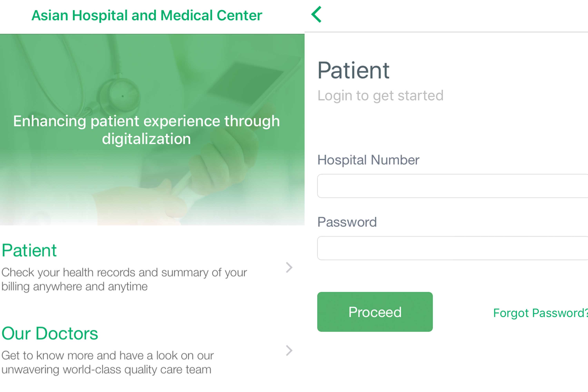Click the Asian Hospital and Medical Center title
588x392 pixels.
tap(147, 15)
